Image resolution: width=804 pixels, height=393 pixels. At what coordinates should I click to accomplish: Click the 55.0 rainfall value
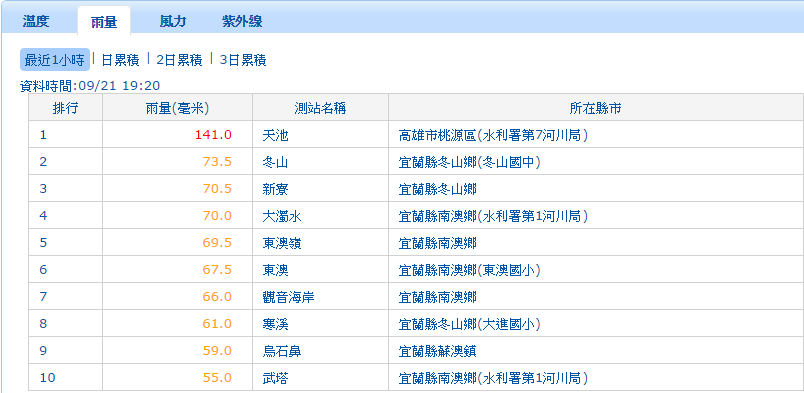218,378
